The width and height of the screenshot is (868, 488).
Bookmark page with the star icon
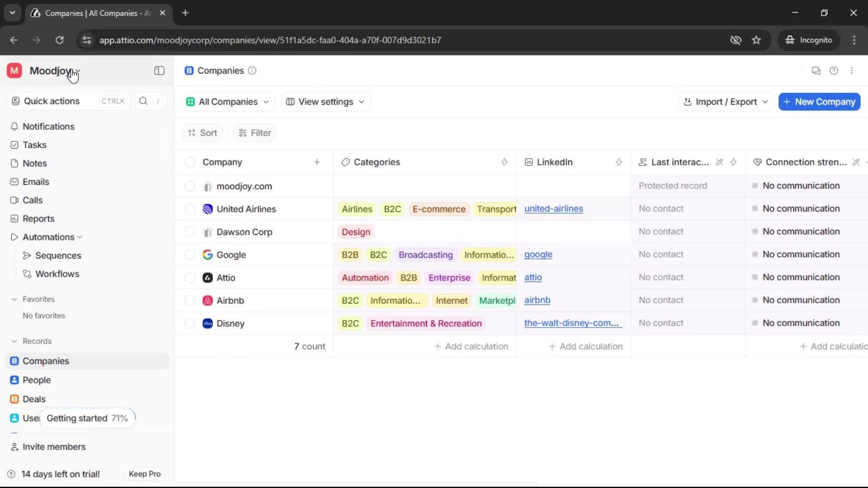click(756, 40)
